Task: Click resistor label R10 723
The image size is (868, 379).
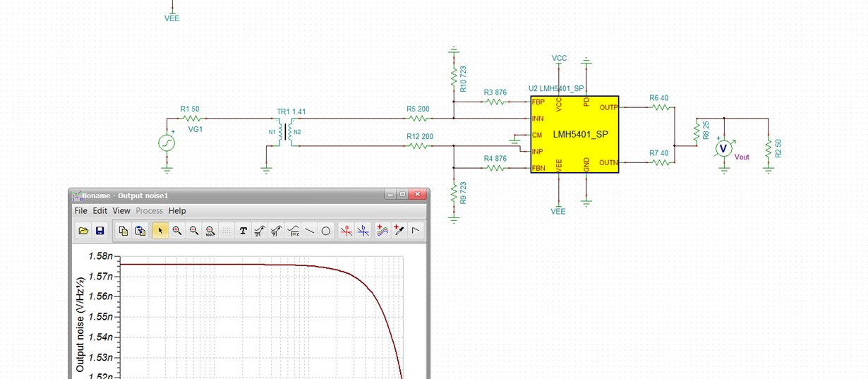Action: (463, 79)
